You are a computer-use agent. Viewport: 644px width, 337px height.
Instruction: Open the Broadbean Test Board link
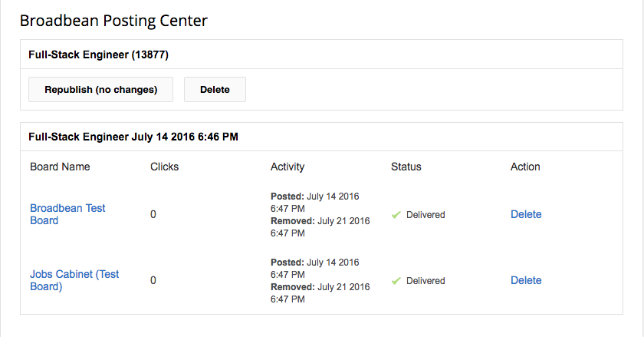pyautogui.click(x=67, y=214)
